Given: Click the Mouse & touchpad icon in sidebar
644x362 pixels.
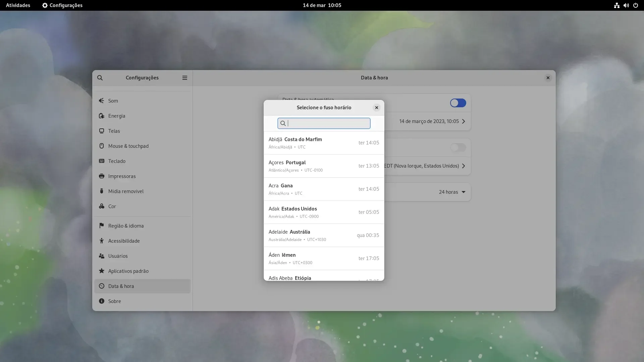Looking at the screenshot, I should coord(101,146).
